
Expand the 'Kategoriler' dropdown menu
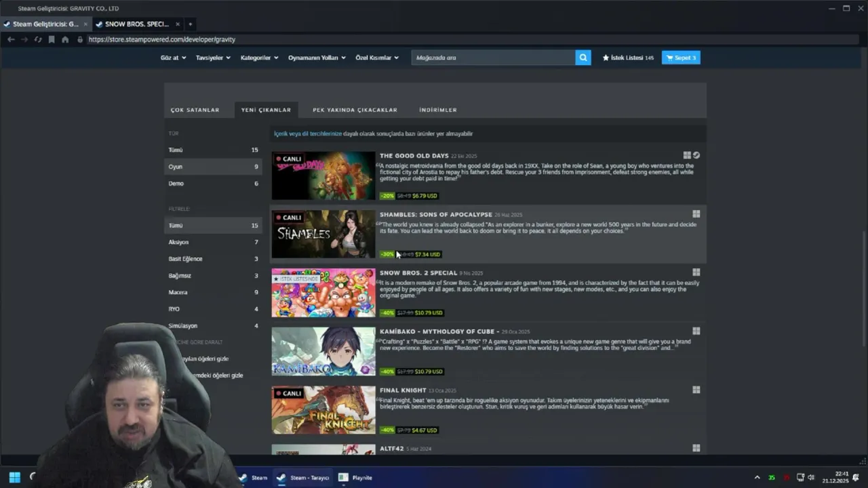click(259, 58)
